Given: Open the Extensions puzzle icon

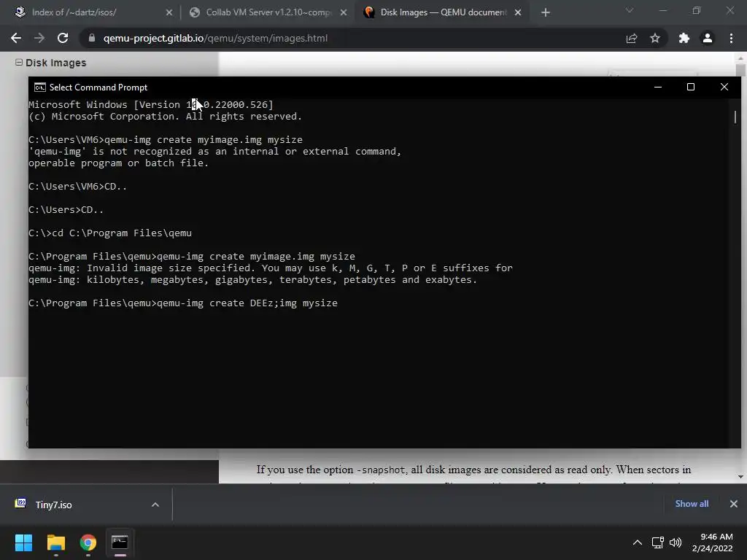Looking at the screenshot, I should (x=684, y=38).
